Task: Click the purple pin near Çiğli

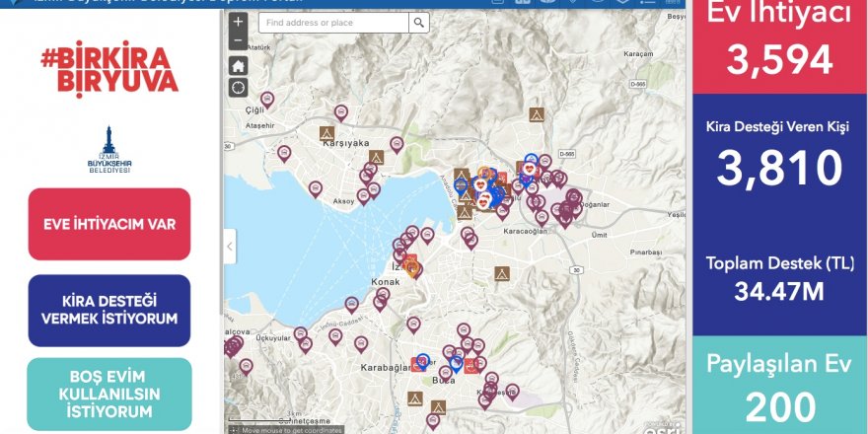Action: (x=267, y=100)
